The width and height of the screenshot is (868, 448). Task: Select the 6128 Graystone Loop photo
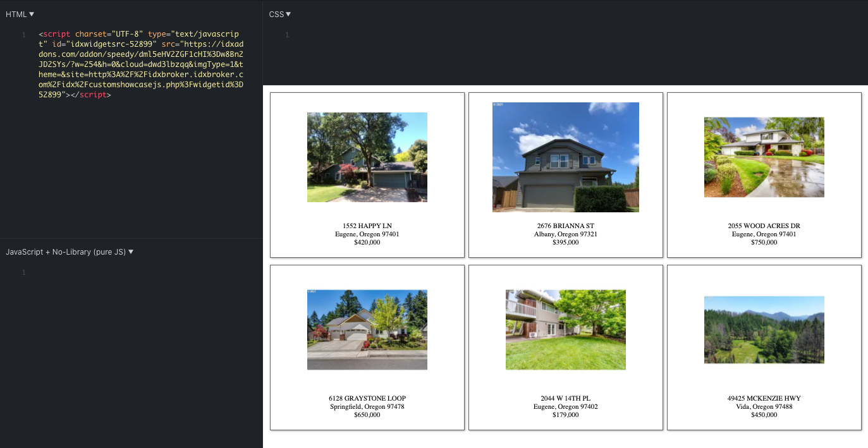pyautogui.click(x=367, y=330)
